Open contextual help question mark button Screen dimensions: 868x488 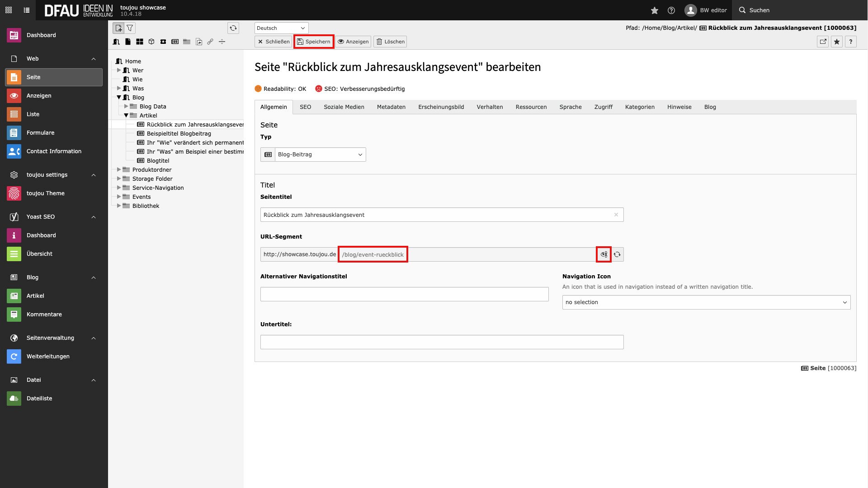click(x=851, y=42)
